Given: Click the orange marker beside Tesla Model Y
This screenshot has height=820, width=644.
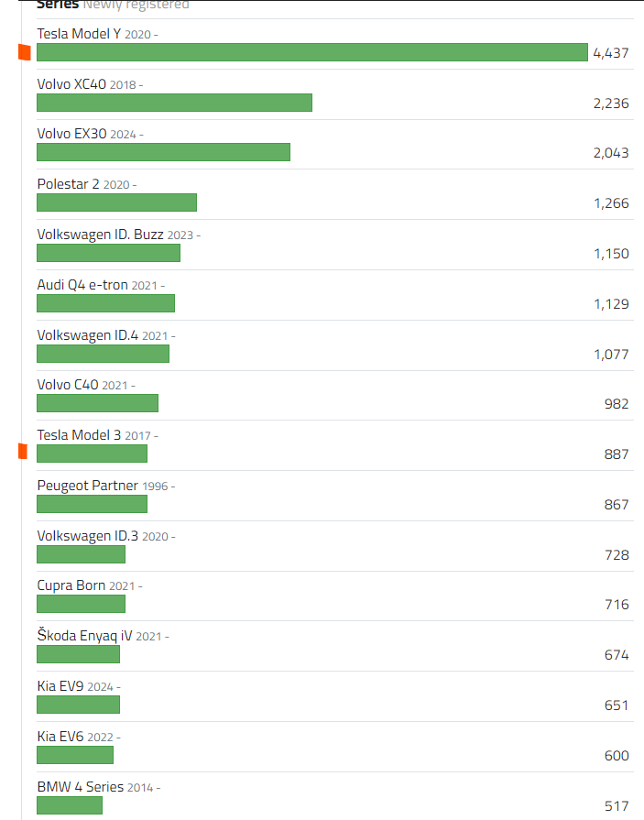Looking at the screenshot, I should point(25,53).
